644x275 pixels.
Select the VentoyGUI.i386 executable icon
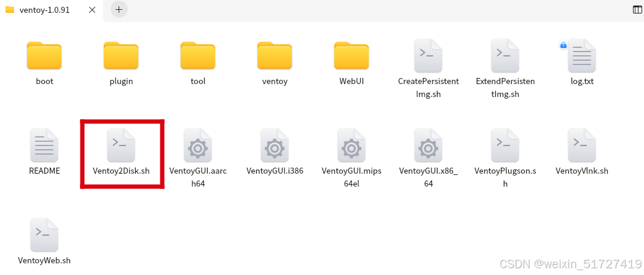pos(275,145)
